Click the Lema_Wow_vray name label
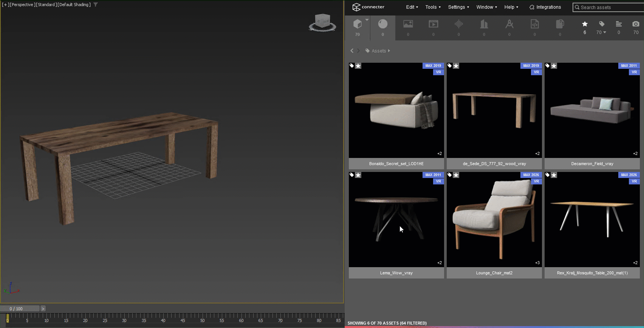Screen dimensions: 644x328 coord(396,273)
